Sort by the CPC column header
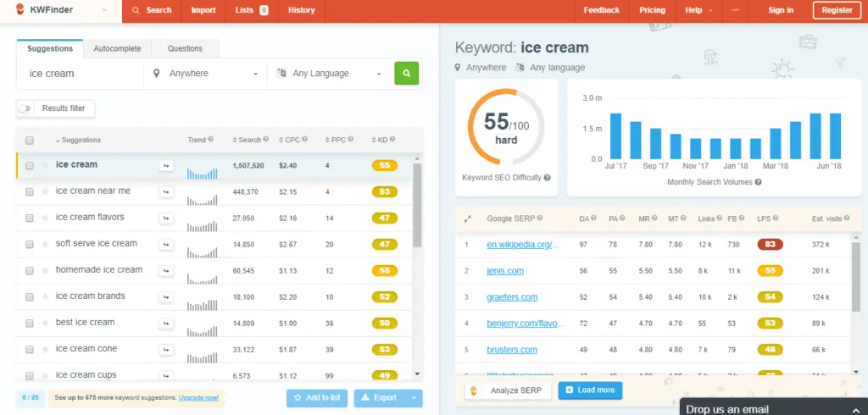This screenshot has height=415, width=868. click(x=289, y=140)
